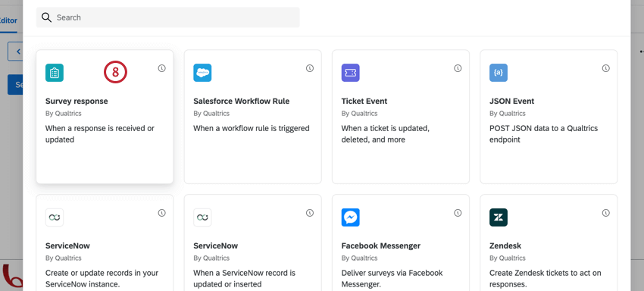Click the Create-records ServiceNow logo icon

pyautogui.click(x=55, y=217)
